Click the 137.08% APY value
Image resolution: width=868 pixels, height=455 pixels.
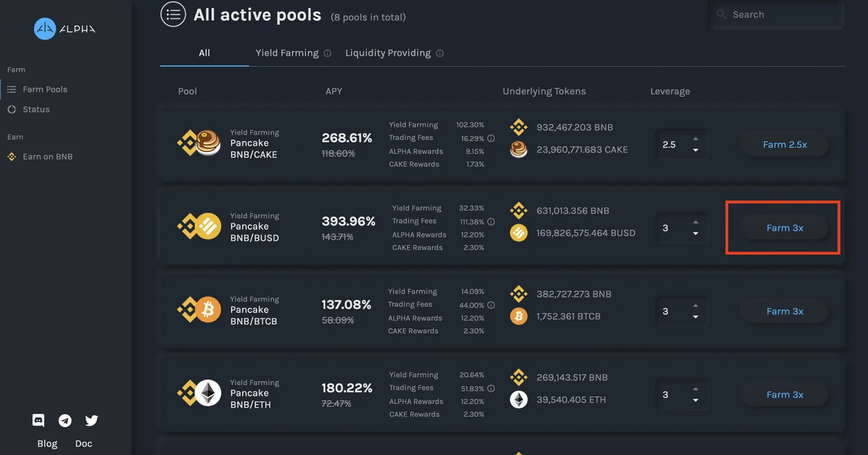pos(346,305)
